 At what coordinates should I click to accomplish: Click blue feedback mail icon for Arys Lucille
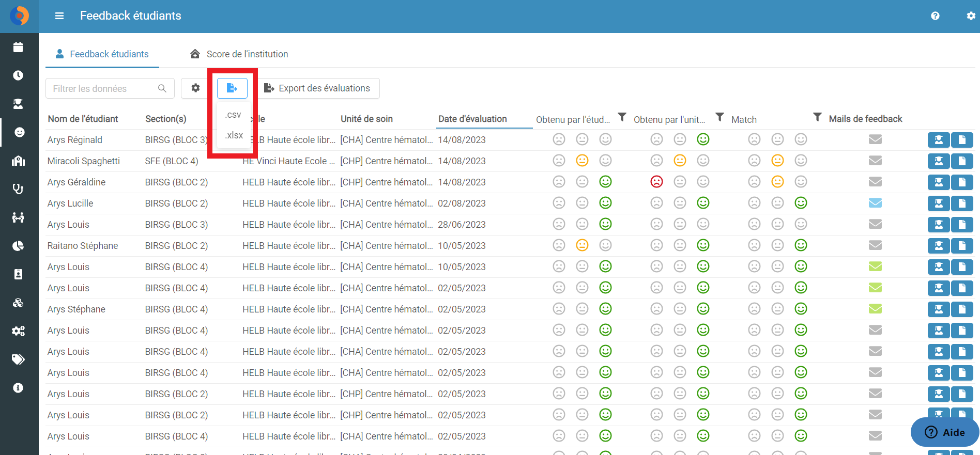[x=875, y=203]
